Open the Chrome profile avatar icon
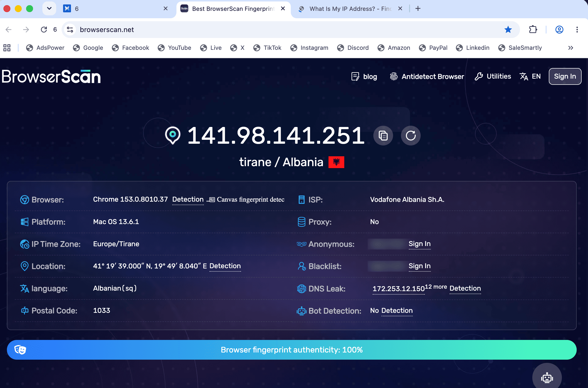588x388 pixels. click(x=559, y=30)
